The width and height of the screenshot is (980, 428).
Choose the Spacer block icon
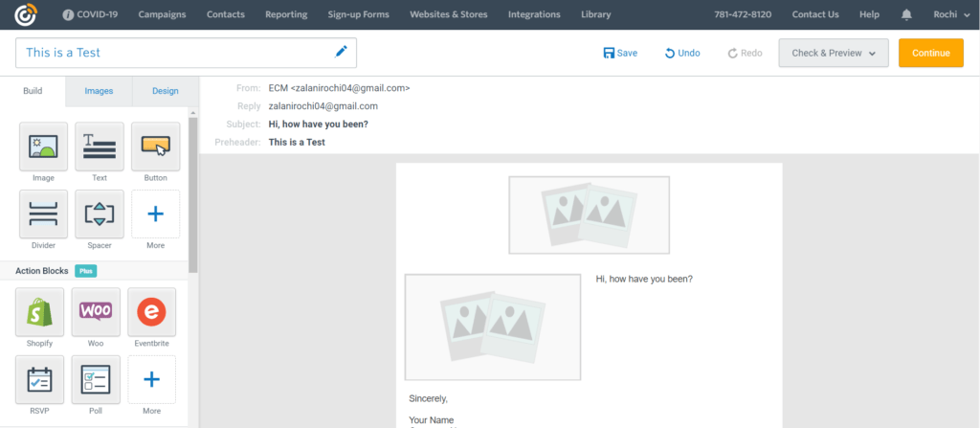click(x=100, y=214)
